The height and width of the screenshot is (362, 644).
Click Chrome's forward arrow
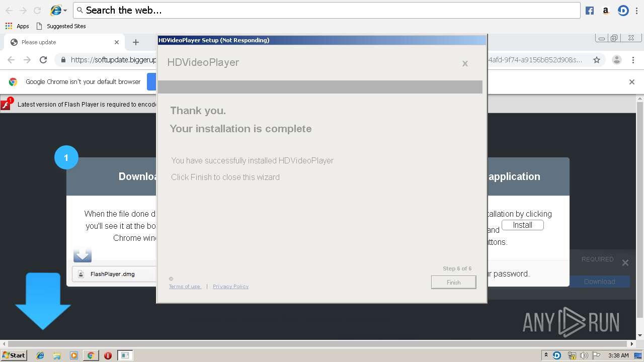(x=27, y=60)
